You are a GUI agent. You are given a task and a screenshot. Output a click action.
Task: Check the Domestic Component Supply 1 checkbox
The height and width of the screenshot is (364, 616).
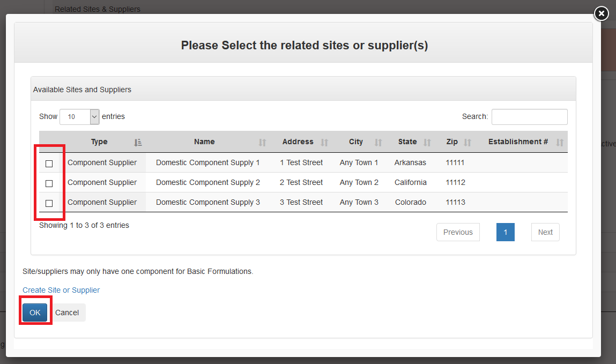coord(49,164)
